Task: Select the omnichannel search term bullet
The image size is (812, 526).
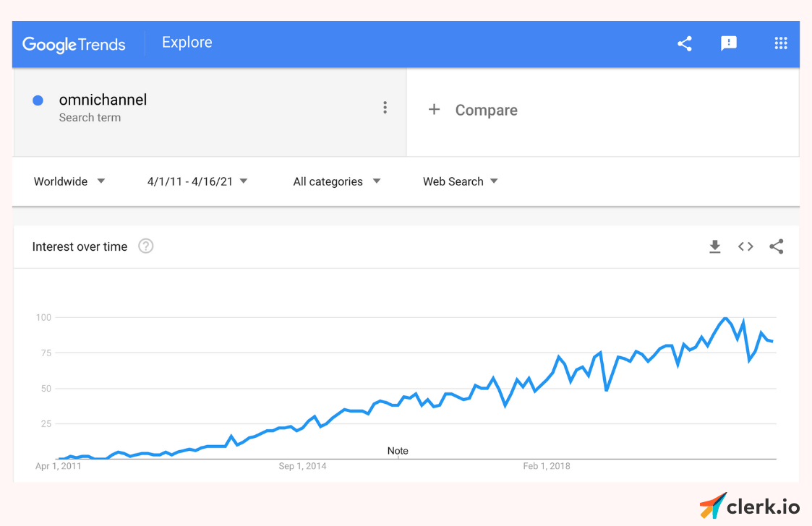Action: [x=38, y=100]
